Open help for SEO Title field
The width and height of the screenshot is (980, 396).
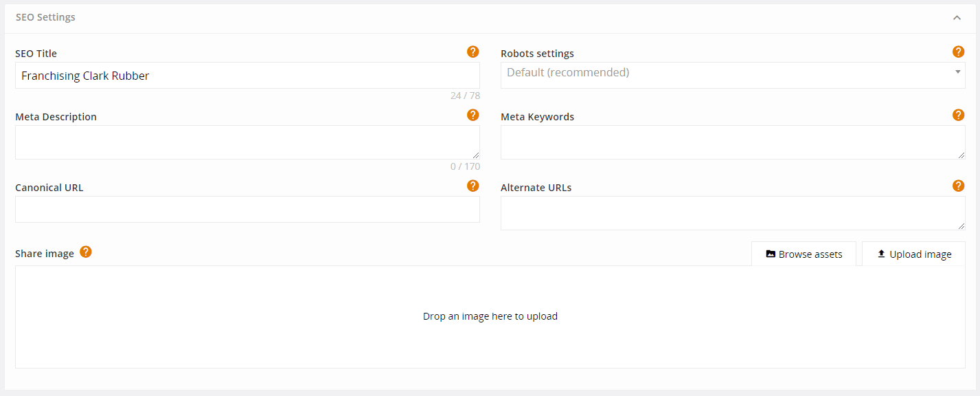tap(472, 51)
